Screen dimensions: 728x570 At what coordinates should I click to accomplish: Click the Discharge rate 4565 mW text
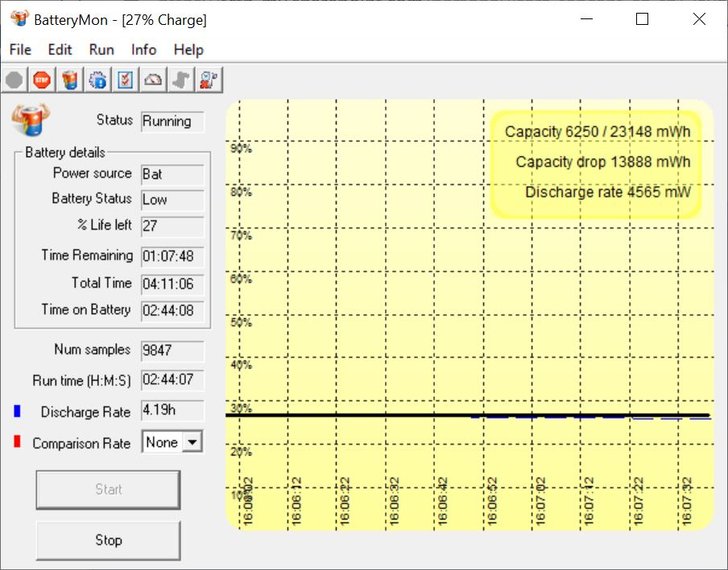pos(608,192)
